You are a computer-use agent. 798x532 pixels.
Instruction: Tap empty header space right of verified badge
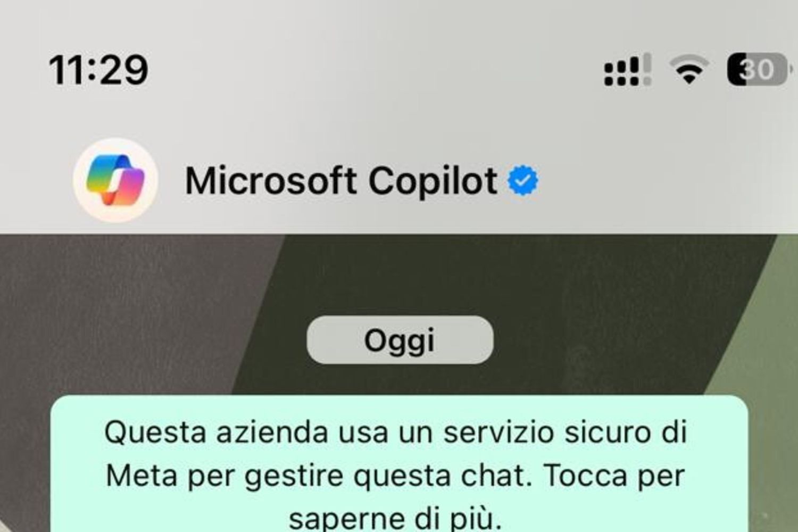[665, 181]
